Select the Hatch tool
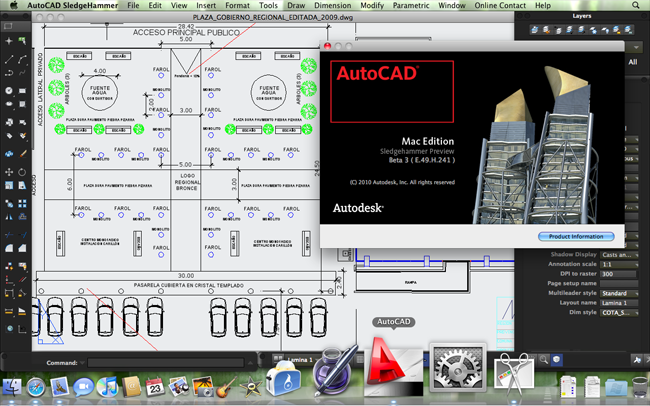The height and width of the screenshot is (406, 650). click(x=22, y=104)
